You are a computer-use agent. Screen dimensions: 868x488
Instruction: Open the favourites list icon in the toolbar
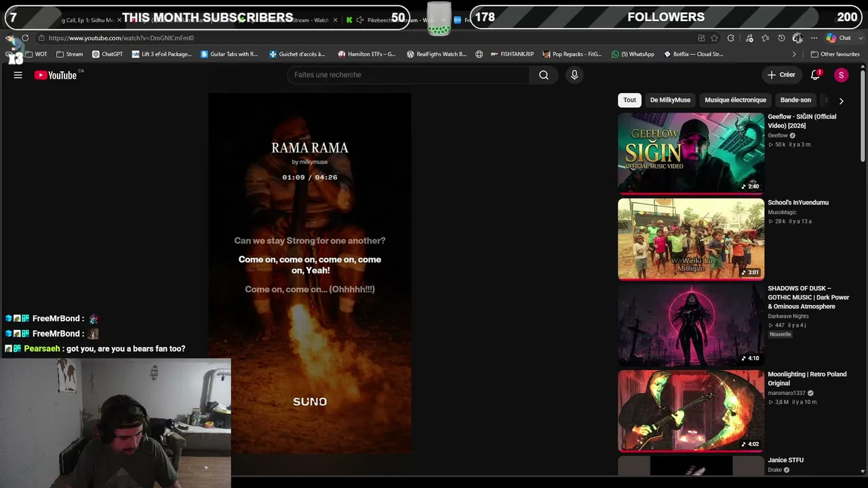tap(765, 38)
